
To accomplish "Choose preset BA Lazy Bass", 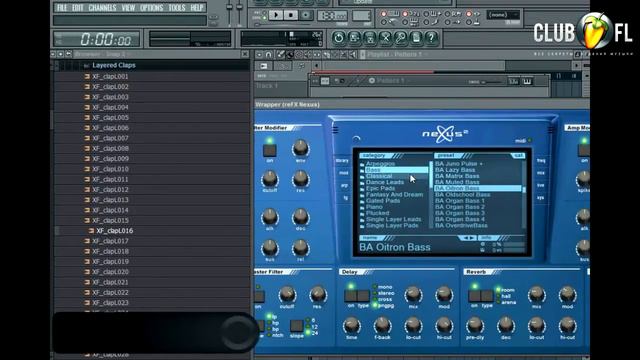I will pos(455,170).
